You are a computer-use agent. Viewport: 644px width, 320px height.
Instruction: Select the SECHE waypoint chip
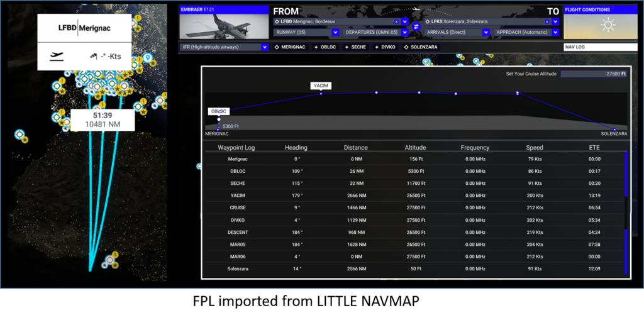(x=356, y=47)
